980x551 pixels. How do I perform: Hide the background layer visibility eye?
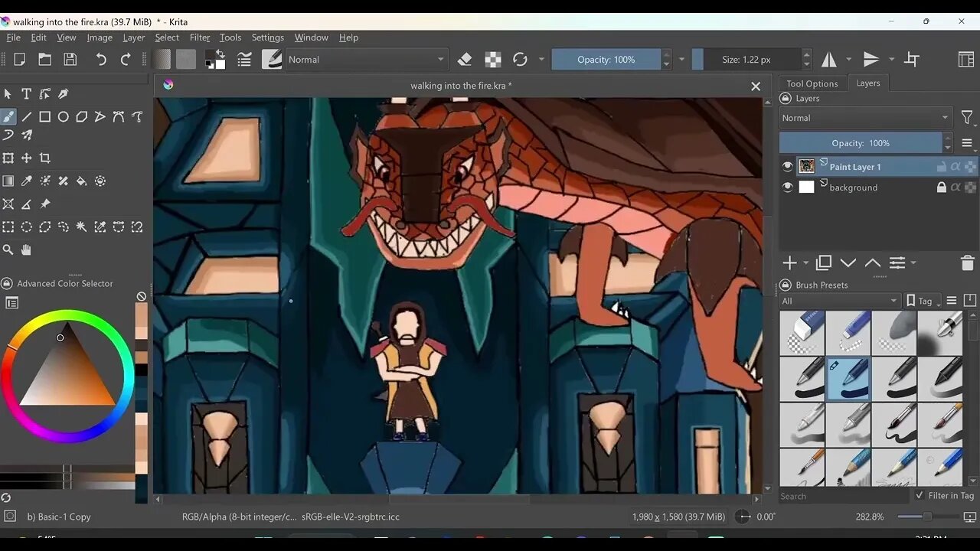[x=788, y=187]
